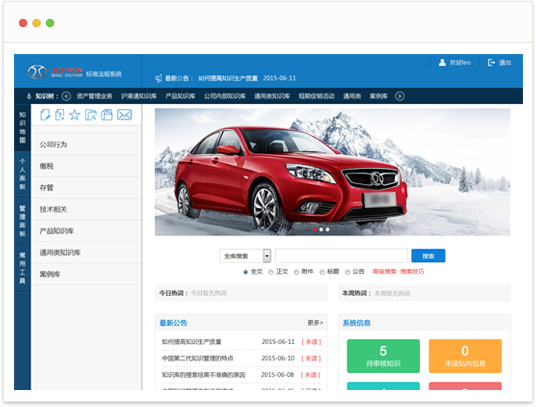The width and height of the screenshot is (536, 407).
Task: Select 案例库 in the left category list
Action: point(86,274)
